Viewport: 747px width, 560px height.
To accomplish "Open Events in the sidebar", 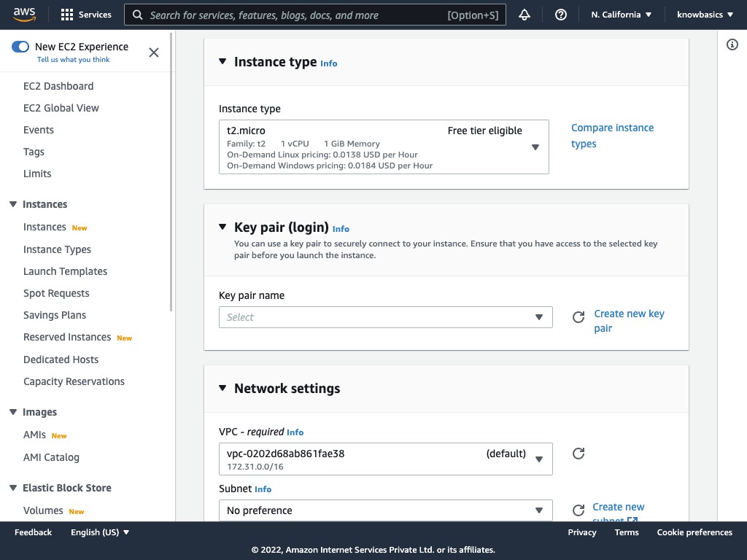I will [x=39, y=130].
